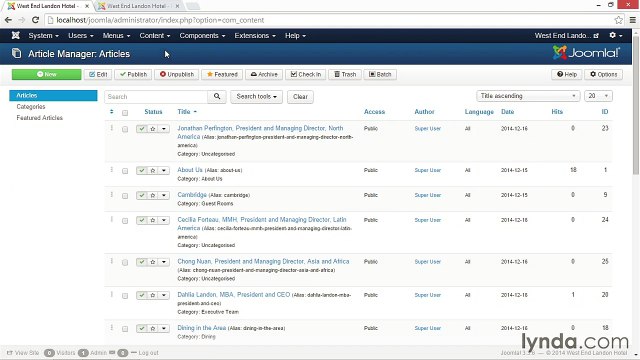This screenshot has width=640, height=360.
Task: Select the Chong Nuan article checkbox
Action: (x=125, y=262)
